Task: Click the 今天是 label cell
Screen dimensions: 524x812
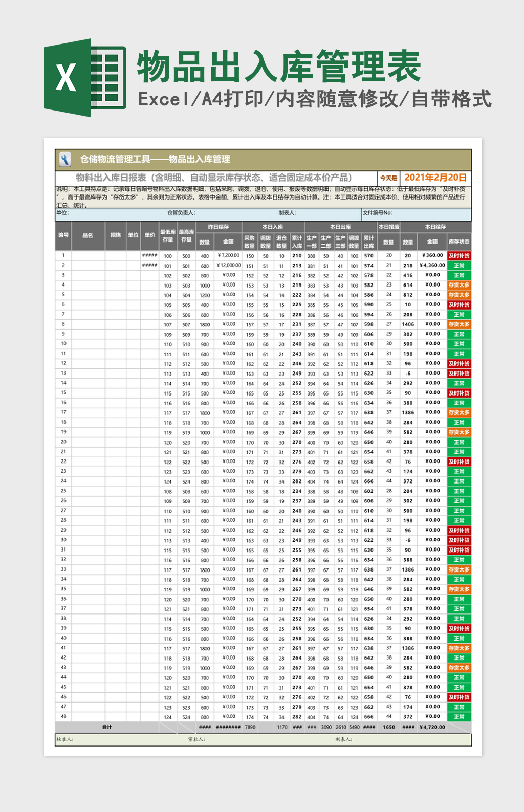Action: click(x=388, y=178)
